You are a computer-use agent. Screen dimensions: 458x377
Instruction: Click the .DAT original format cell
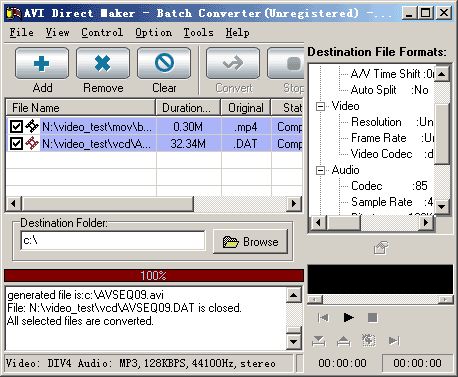246,144
